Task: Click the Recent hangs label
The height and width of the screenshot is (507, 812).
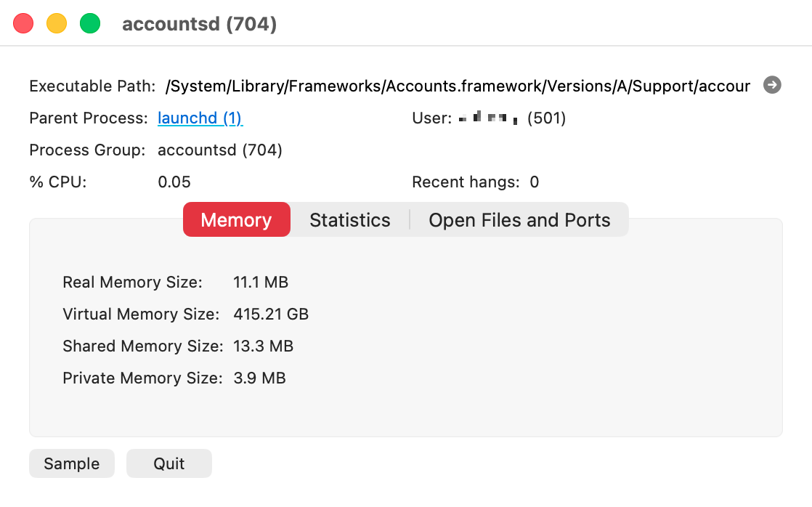Action: [466, 182]
